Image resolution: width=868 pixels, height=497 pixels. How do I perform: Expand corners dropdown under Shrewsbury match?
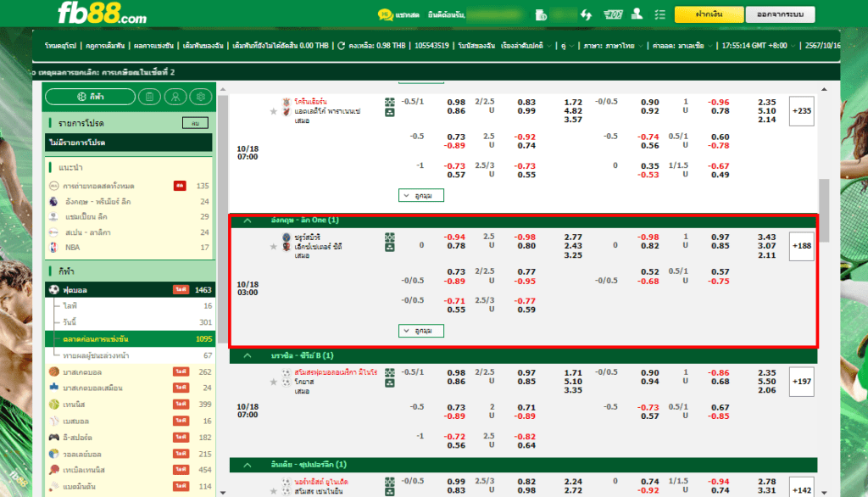click(x=420, y=331)
